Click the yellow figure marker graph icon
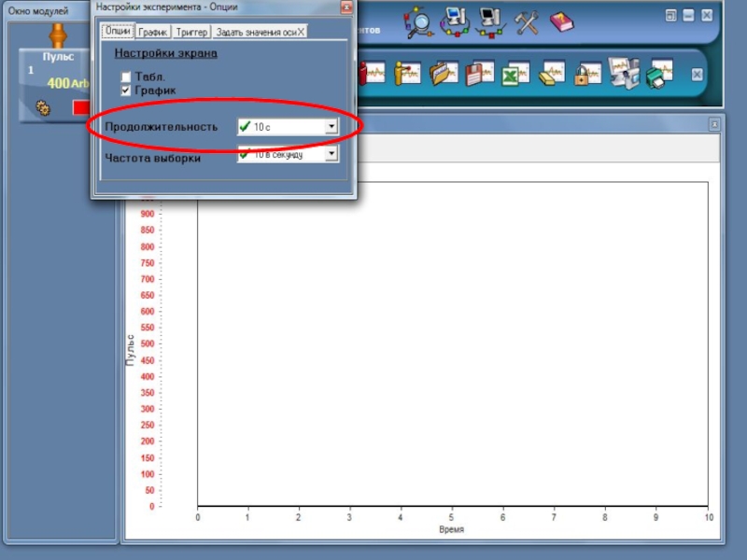747x560 pixels. point(407,74)
